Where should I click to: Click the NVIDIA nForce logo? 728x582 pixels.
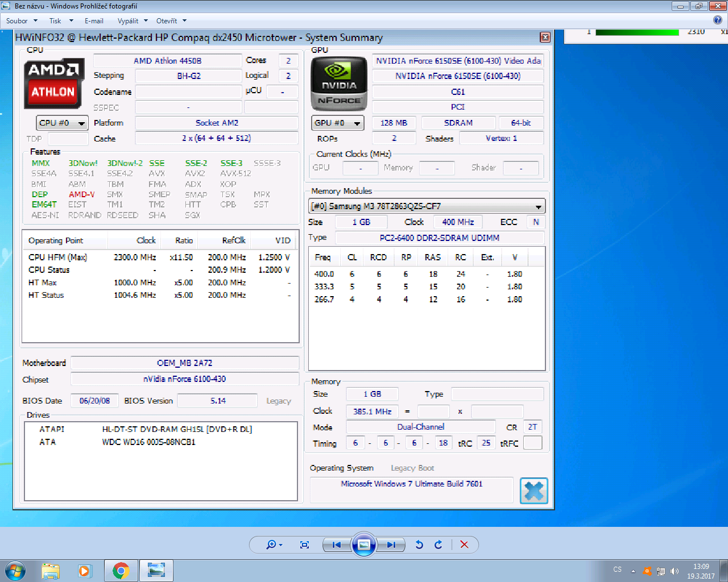point(339,83)
